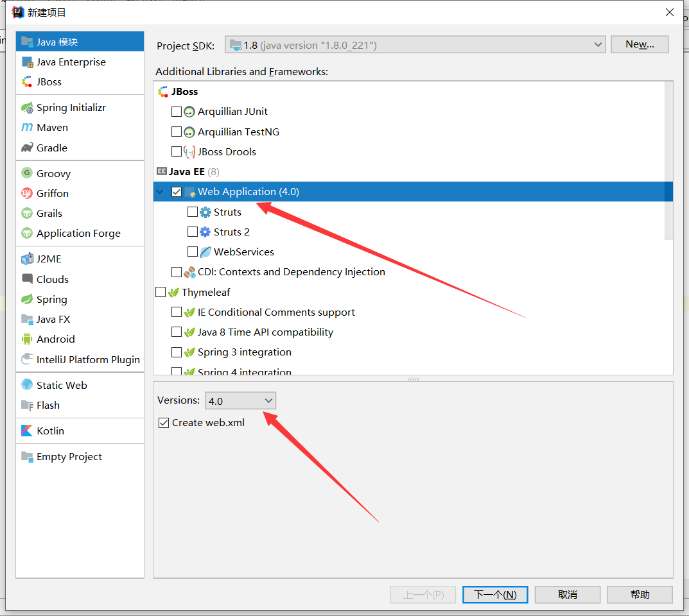
Task: Click the JBoss Drools icon
Action: [x=189, y=152]
